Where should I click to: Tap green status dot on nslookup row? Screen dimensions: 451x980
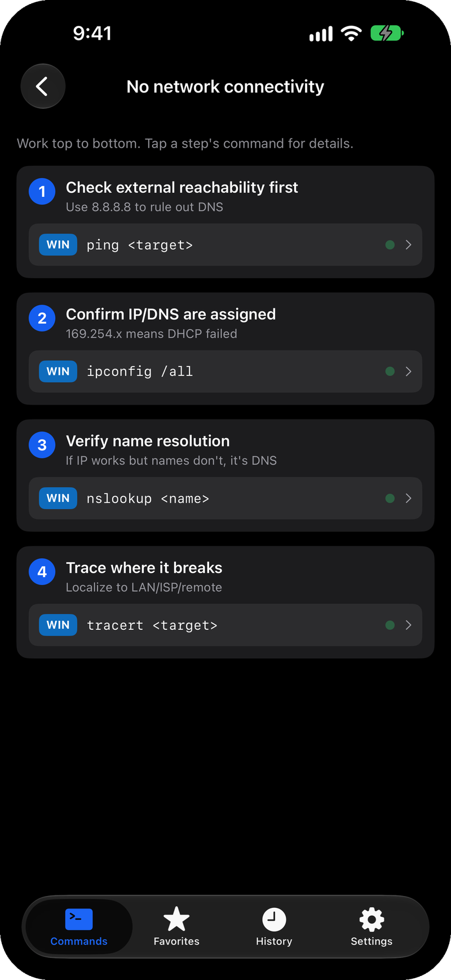(x=390, y=498)
